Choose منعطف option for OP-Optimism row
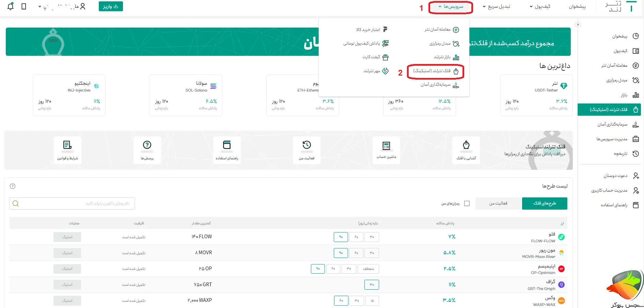The width and height of the screenshot is (644, 308). [x=368, y=269]
